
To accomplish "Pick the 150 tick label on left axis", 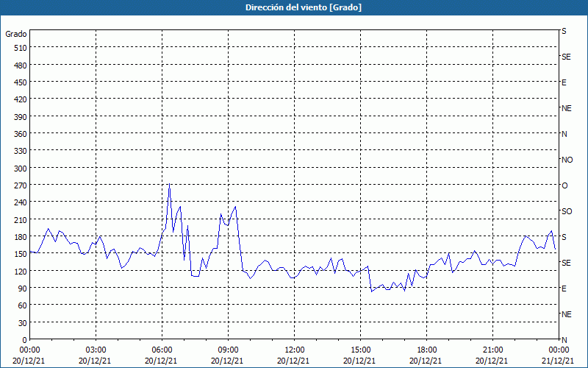I will [21, 254].
